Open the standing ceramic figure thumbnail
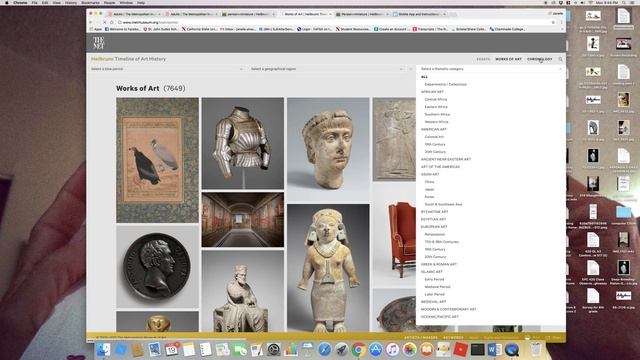Image resolution: width=640 pixels, height=360 pixels. point(328,268)
